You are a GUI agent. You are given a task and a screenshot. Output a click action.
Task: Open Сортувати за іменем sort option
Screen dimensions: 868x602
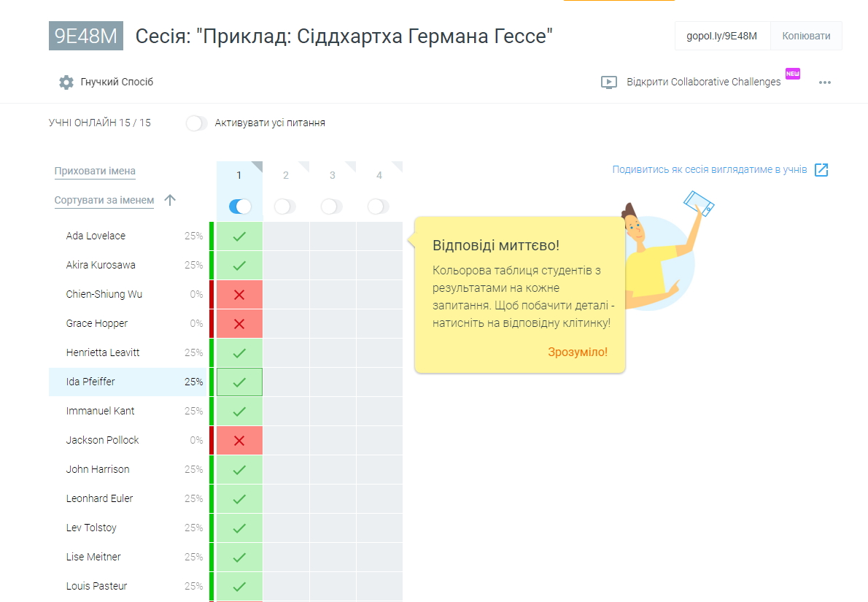click(104, 201)
